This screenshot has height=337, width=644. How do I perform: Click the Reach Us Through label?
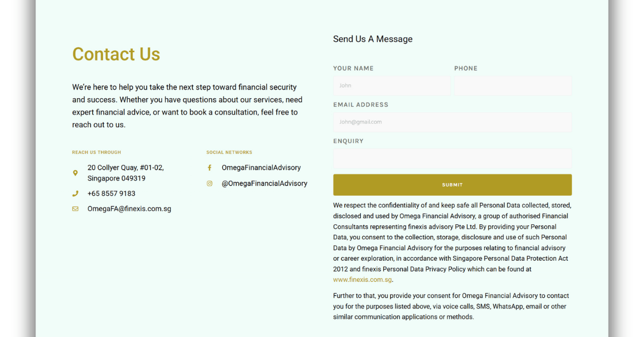point(97,152)
